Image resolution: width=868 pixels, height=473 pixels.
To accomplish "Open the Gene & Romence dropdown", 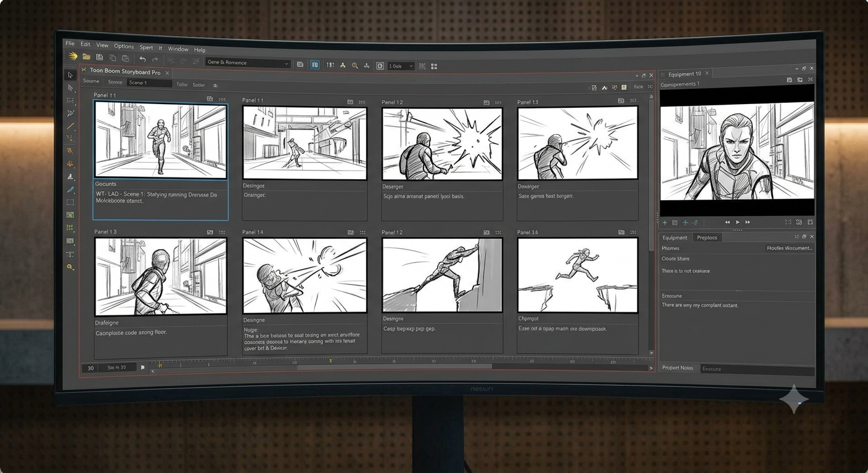I will click(x=248, y=63).
